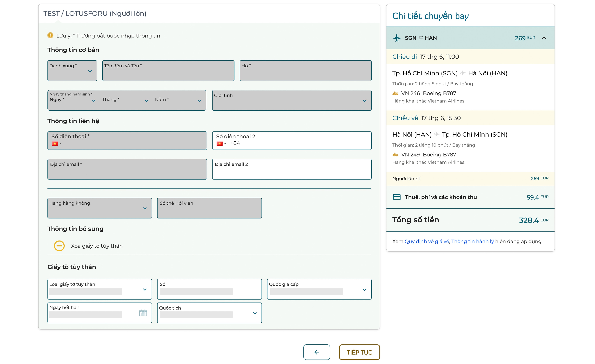Image resolution: width=595 pixels, height=364 pixels.
Task: Click the Ngày hết hạn date field
Action: click(x=100, y=313)
